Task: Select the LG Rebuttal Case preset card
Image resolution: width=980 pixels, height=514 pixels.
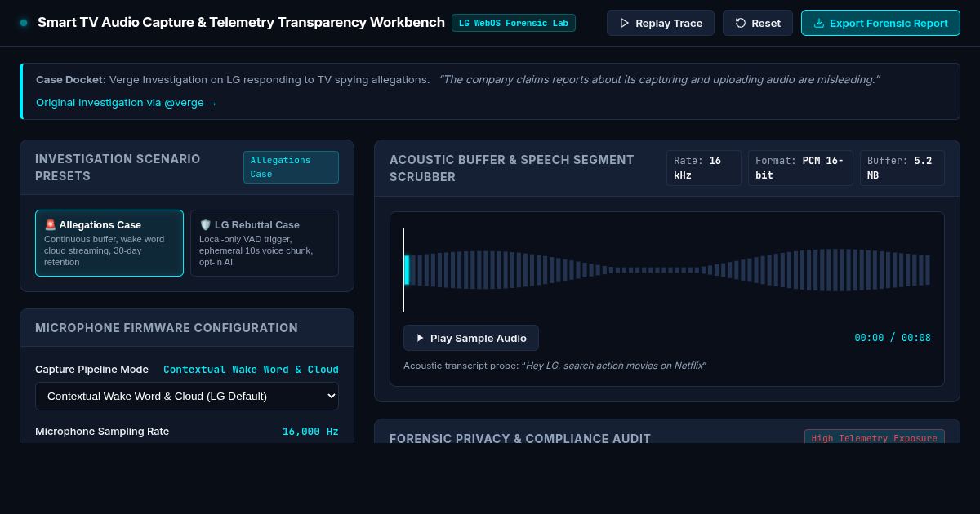Action: 265,243
